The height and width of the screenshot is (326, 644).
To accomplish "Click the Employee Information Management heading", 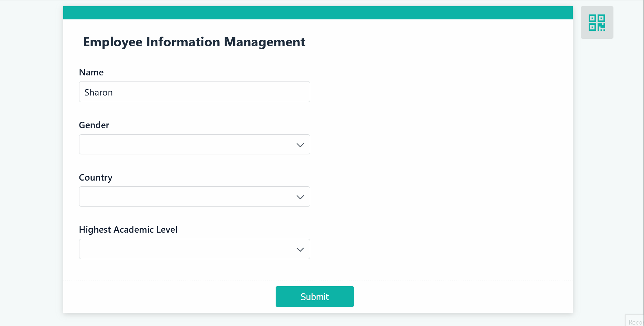I will [194, 42].
